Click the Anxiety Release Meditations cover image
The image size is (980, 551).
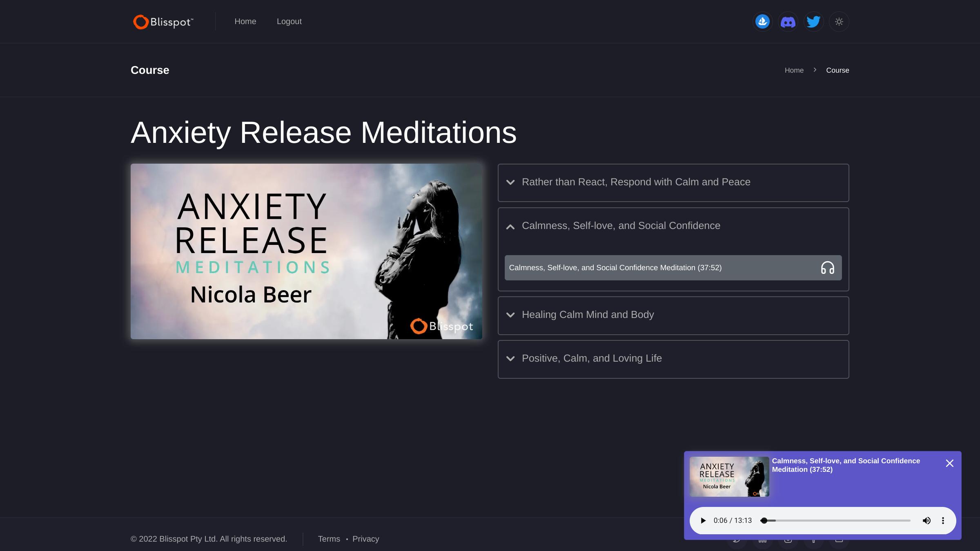click(306, 251)
